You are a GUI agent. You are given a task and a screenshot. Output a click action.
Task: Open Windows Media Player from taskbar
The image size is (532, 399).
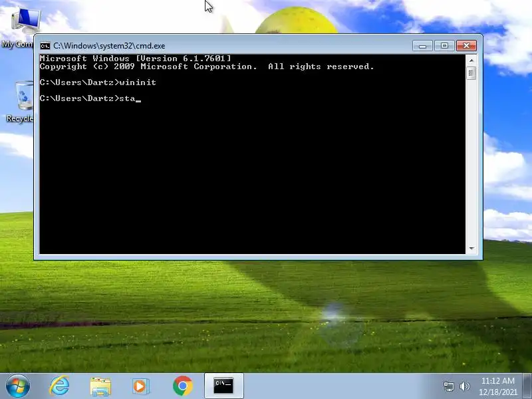140,386
